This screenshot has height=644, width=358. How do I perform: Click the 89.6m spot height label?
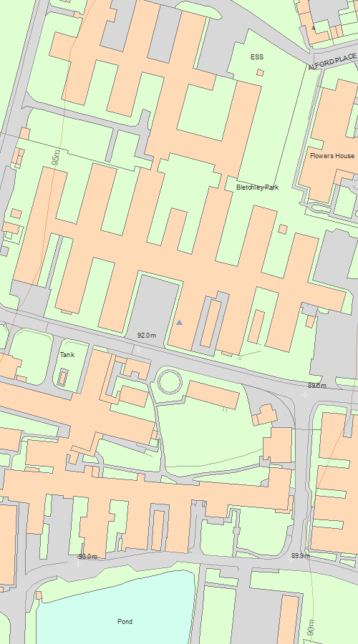[x=317, y=385]
